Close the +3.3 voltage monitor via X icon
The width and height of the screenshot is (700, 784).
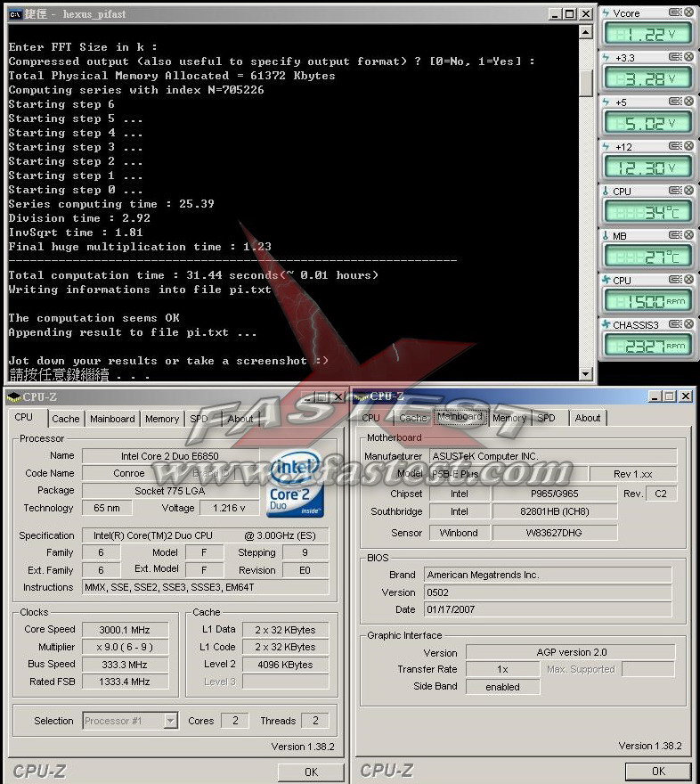tap(688, 57)
